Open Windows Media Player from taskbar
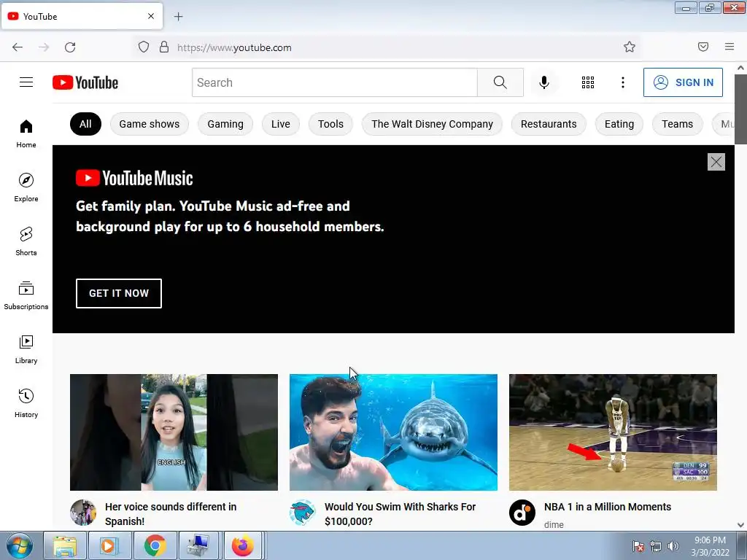The height and width of the screenshot is (560, 747). 109,545
